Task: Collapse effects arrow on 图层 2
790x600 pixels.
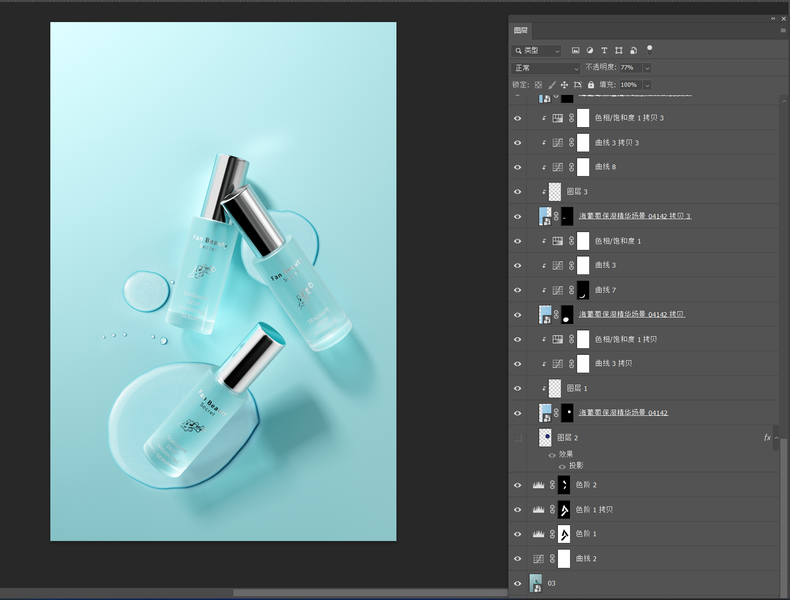Action: [x=776, y=438]
